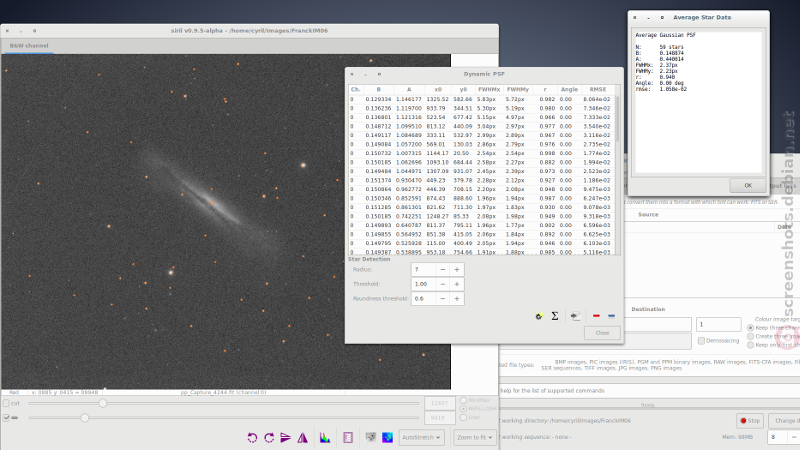
Task: Click the Threshold input field
Action: [423, 284]
